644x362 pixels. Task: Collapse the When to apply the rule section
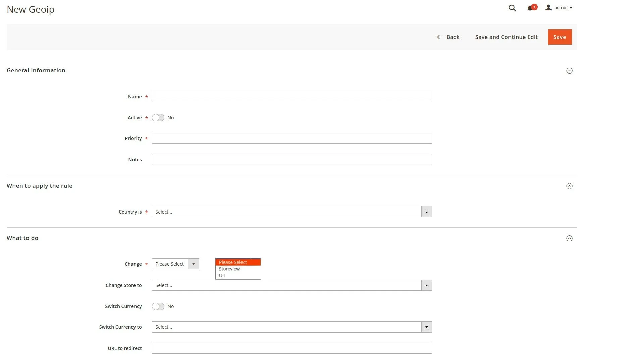(569, 186)
